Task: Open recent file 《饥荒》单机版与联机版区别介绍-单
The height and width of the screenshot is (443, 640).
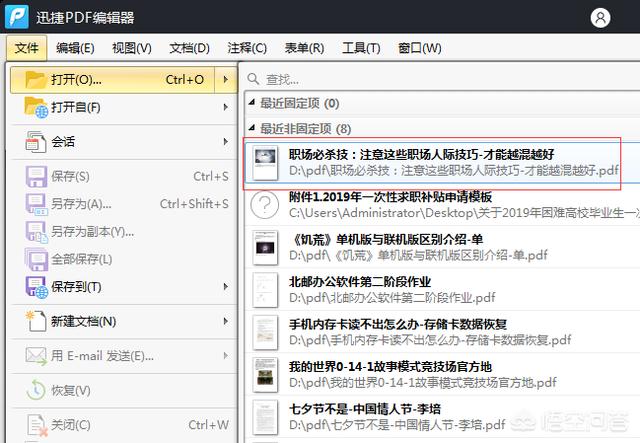Action: pyautogui.click(x=442, y=247)
